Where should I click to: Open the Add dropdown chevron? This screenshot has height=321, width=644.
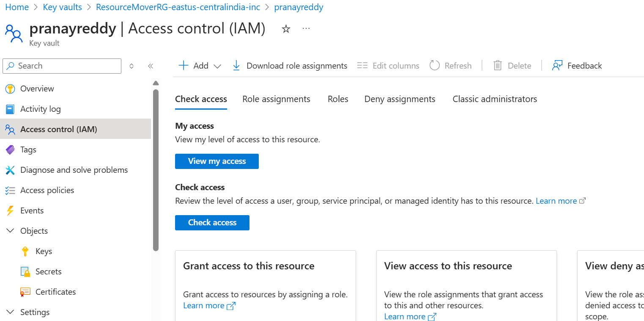coord(217,66)
